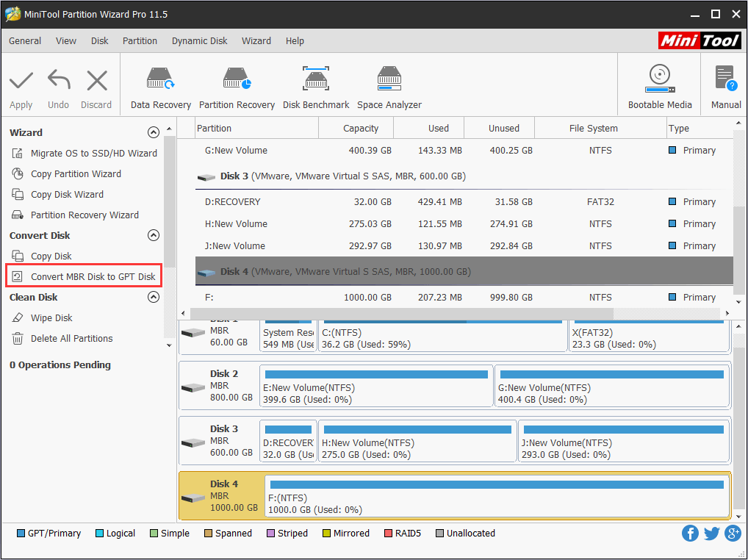
Task: Select the J:New Volume row
Action: 464,245
